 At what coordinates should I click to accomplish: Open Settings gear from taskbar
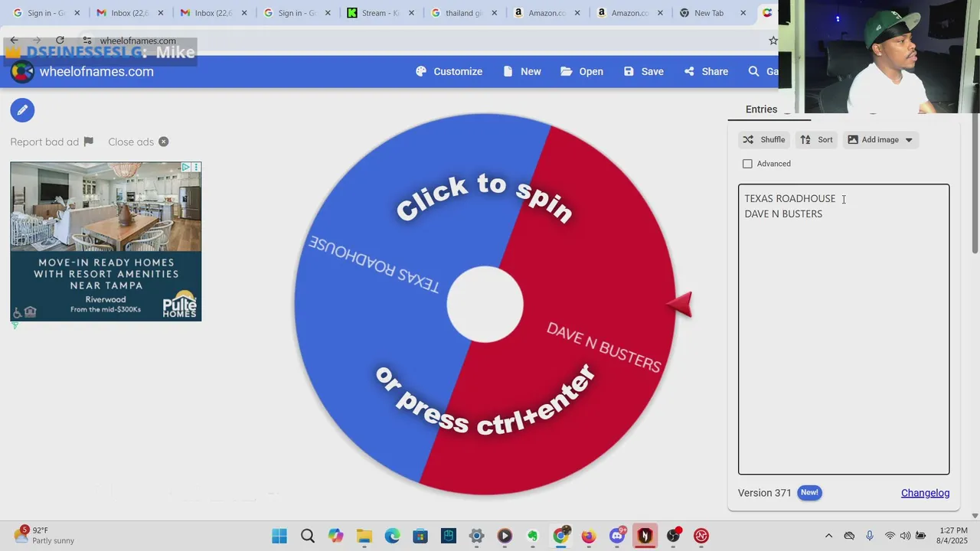pyautogui.click(x=476, y=536)
